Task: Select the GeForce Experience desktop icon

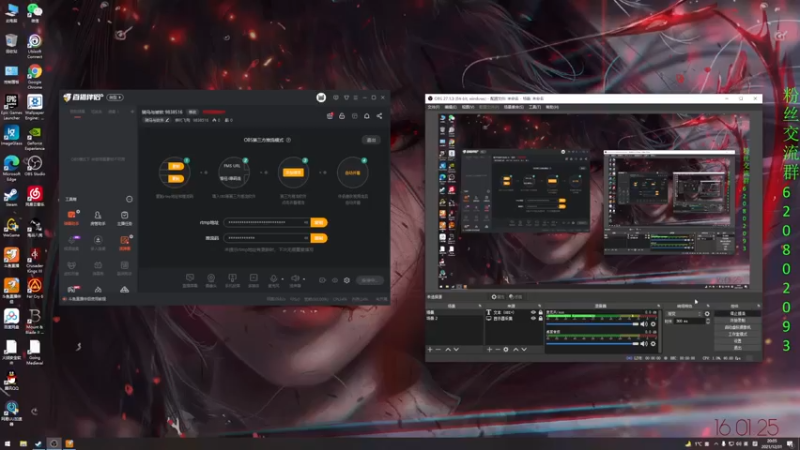Action: coord(35,138)
